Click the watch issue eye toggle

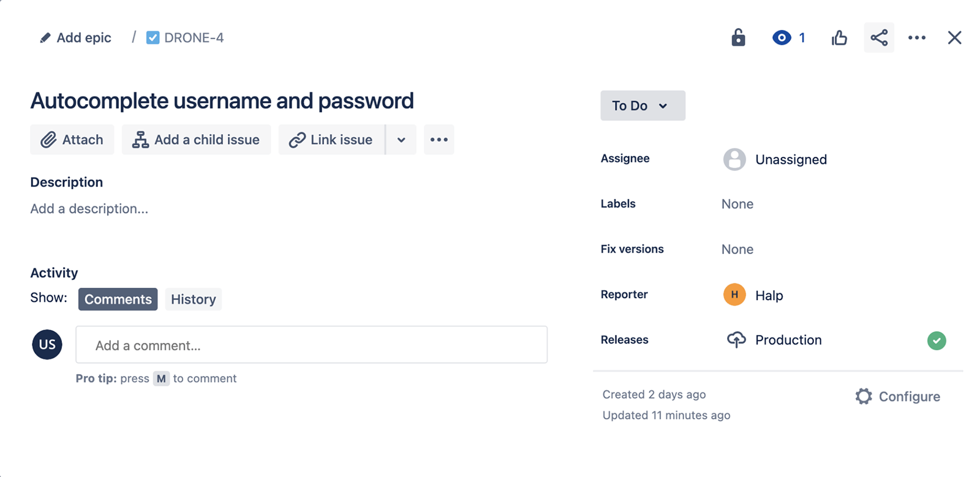coord(781,37)
